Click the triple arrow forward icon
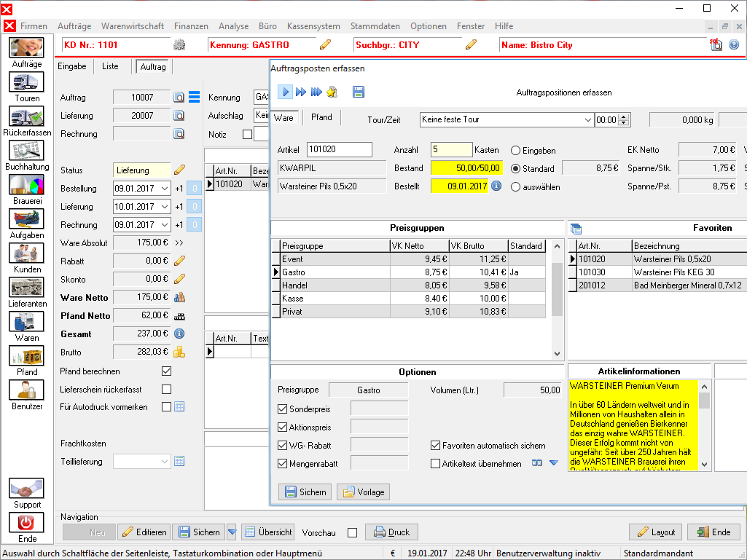Viewport: 747px width, 560px height. coord(316,92)
